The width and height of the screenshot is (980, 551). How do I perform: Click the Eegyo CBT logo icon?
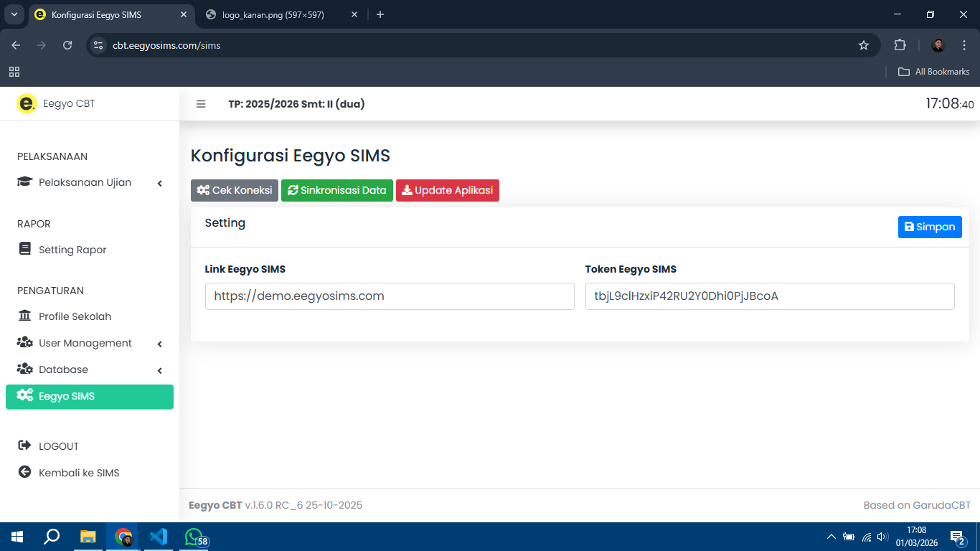tap(26, 104)
